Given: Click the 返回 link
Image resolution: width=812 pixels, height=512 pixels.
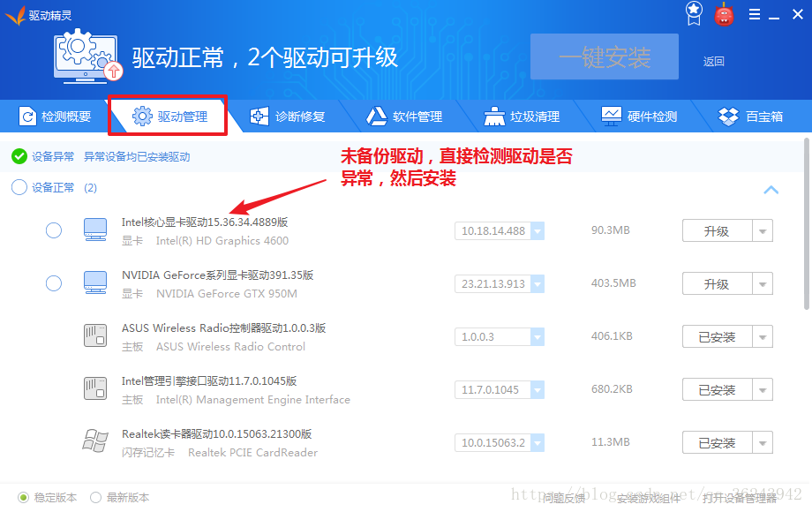Looking at the screenshot, I should (714, 62).
